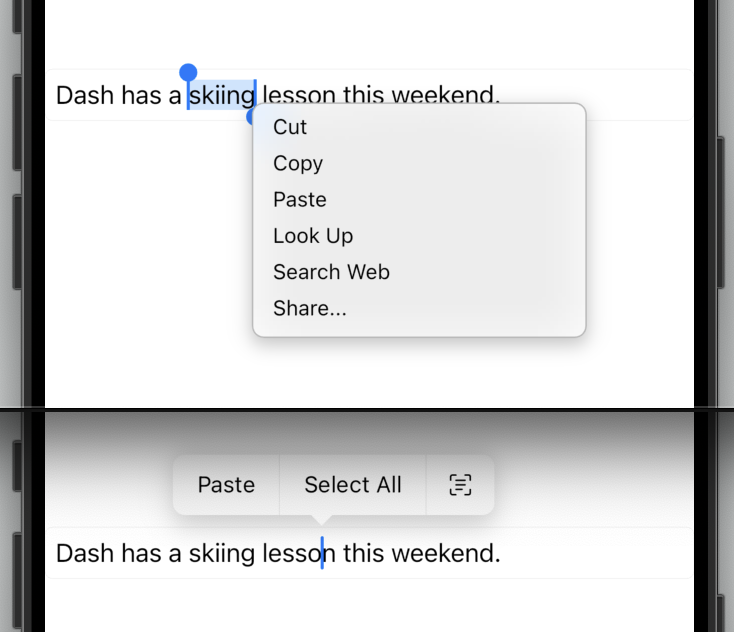Tap Select All in the popup bar
Image resolution: width=734 pixels, height=632 pixels.
point(353,485)
